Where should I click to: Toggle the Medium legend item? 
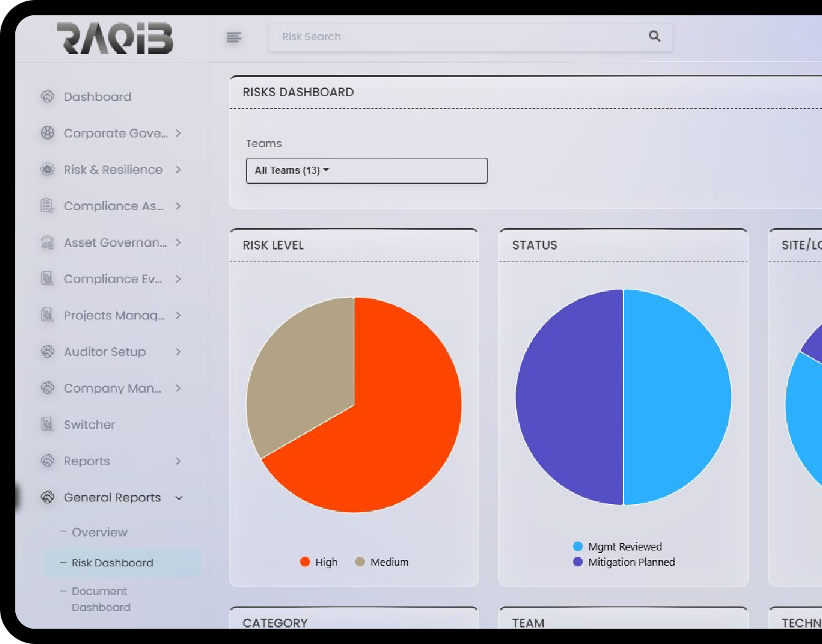382,562
